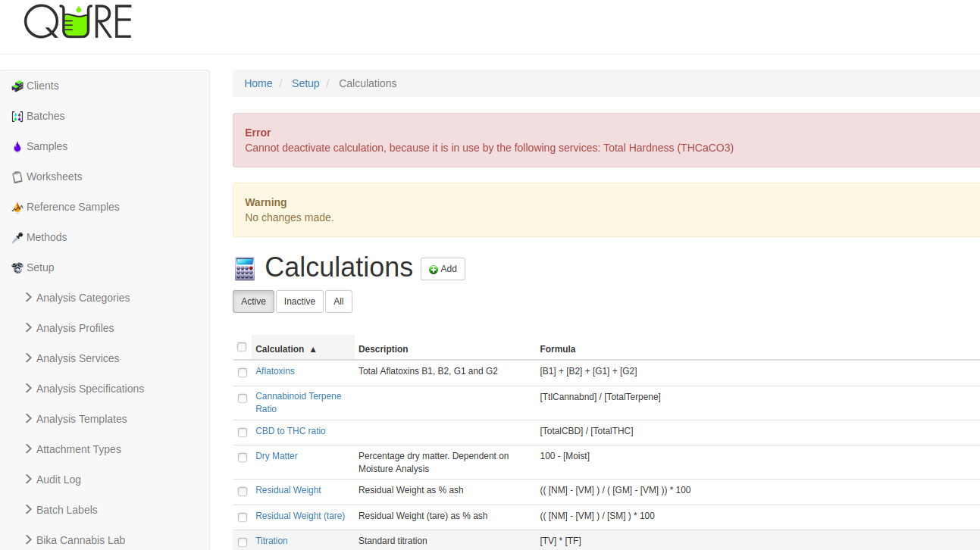Click the purple droplet Samples icon

(17, 147)
